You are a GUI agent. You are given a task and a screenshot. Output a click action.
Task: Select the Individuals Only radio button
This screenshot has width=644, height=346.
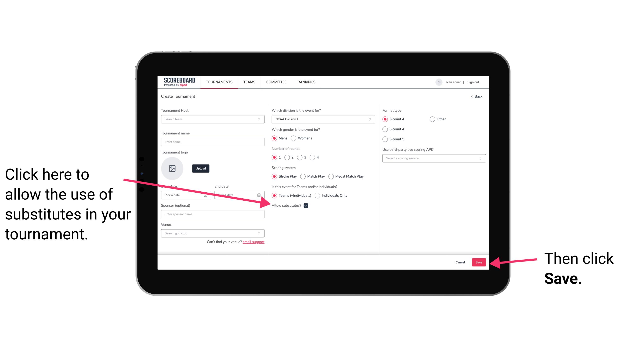317,196
